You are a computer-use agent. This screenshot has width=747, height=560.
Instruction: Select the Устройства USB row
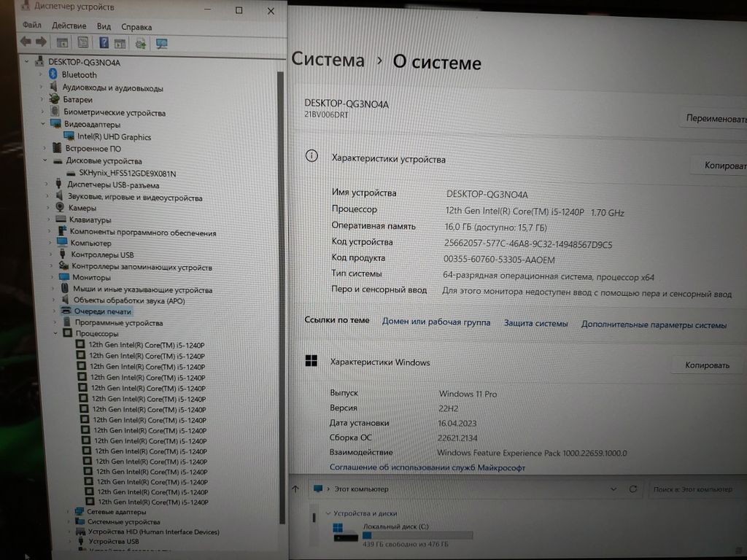click(114, 541)
